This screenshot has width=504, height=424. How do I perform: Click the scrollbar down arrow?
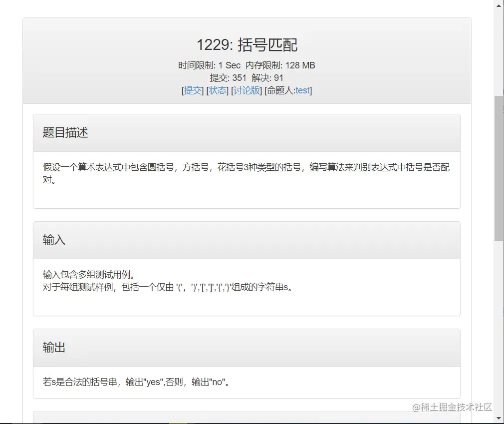(x=499, y=418)
